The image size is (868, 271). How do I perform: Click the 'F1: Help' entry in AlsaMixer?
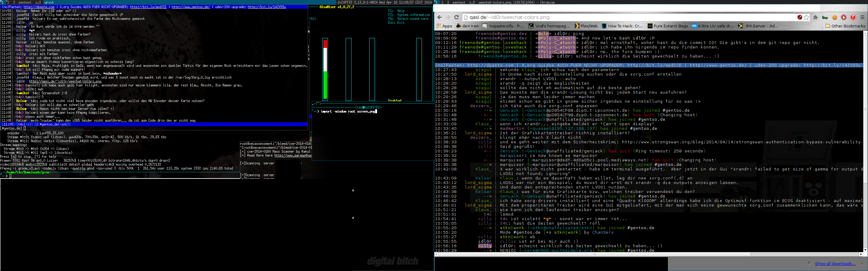[x=396, y=11]
